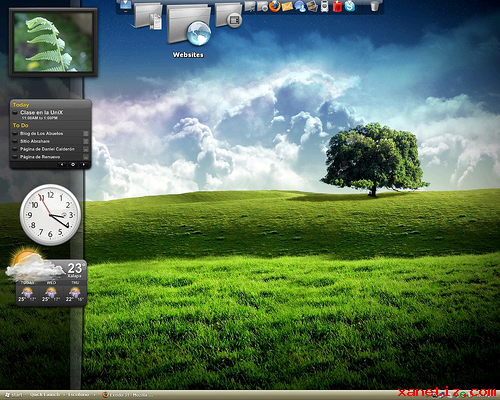Check off Blog de Los Abuelos task
500x400 pixels.
coord(15,133)
